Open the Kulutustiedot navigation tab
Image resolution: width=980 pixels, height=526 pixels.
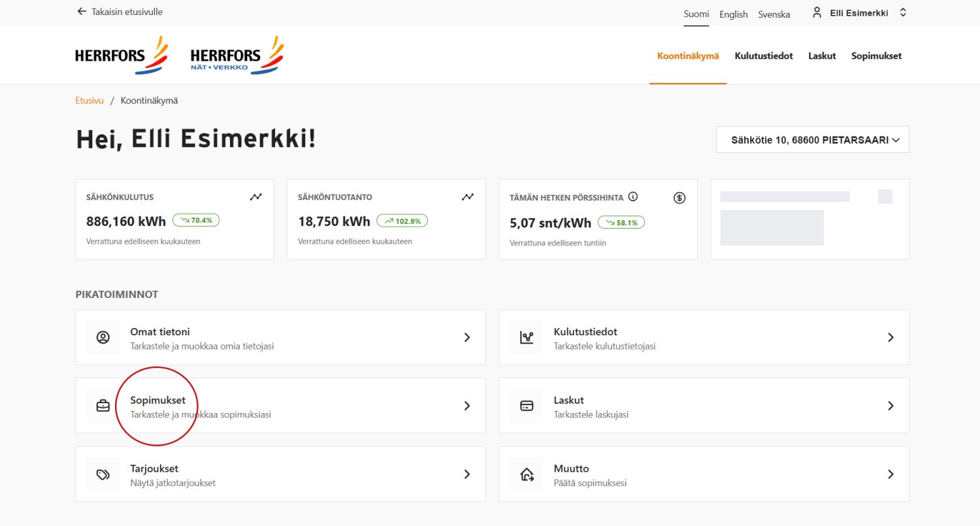pyautogui.click(x=764, y=56)
